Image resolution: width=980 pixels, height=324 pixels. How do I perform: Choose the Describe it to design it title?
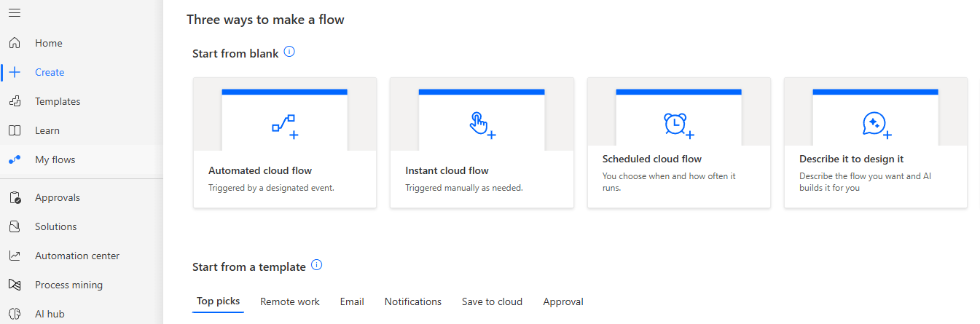852,159
